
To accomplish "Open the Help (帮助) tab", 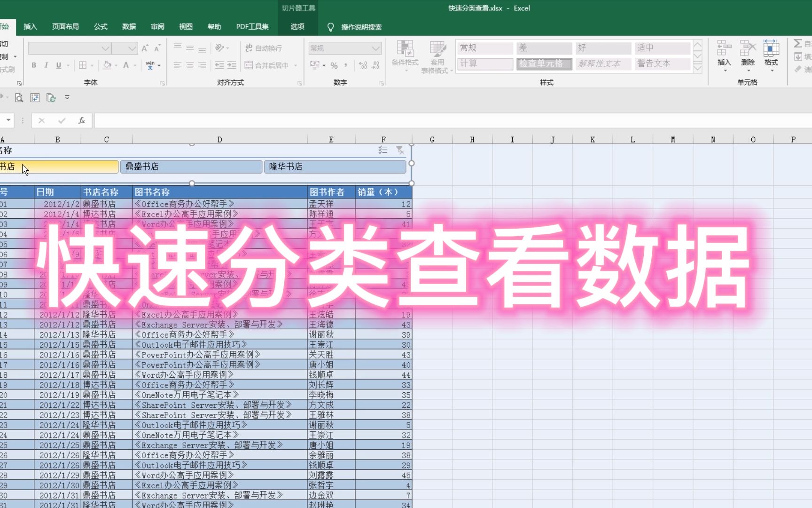I will (214, 27).
